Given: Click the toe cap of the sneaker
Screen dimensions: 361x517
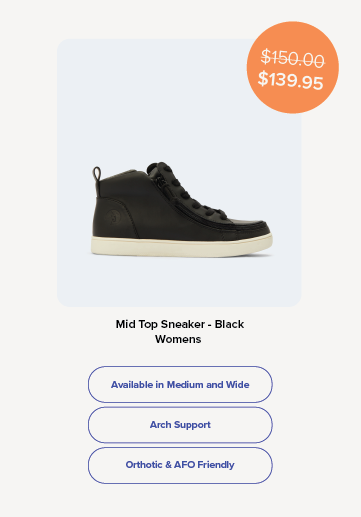Looking at the screenshot, I should 253,228.
